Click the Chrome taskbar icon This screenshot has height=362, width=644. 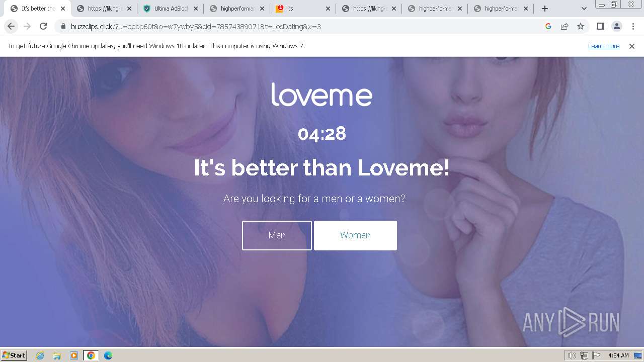91,355
